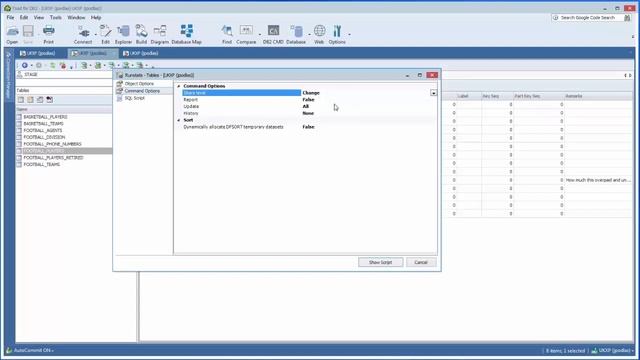Open dropdown arrow next to Compare
640x360 pixels.
pyautogui.click(x=260, y=34)
